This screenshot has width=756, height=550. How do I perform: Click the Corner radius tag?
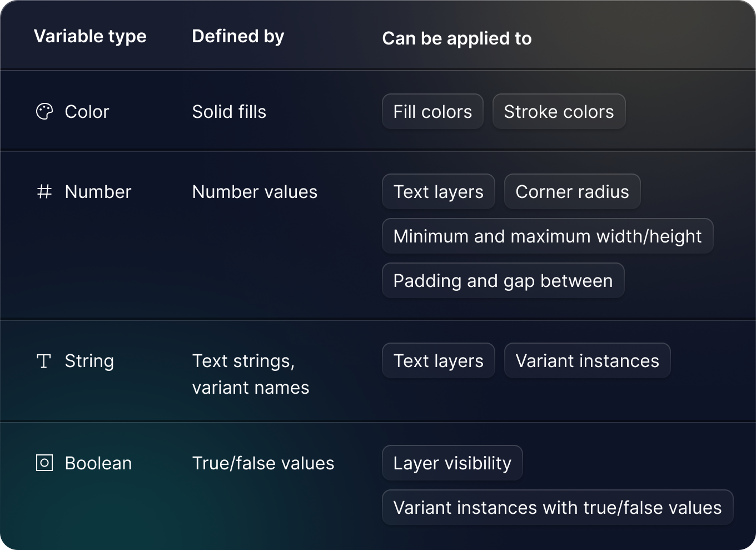pyautogui.click(x=573, y=192)
